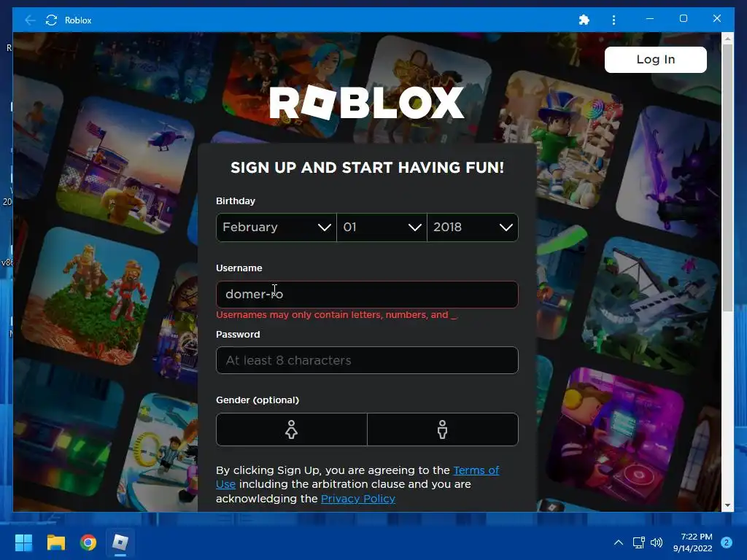Viewport: 747px width, 560px height.
Task: Open the notification badge showing 2
Action: (727, 542)
